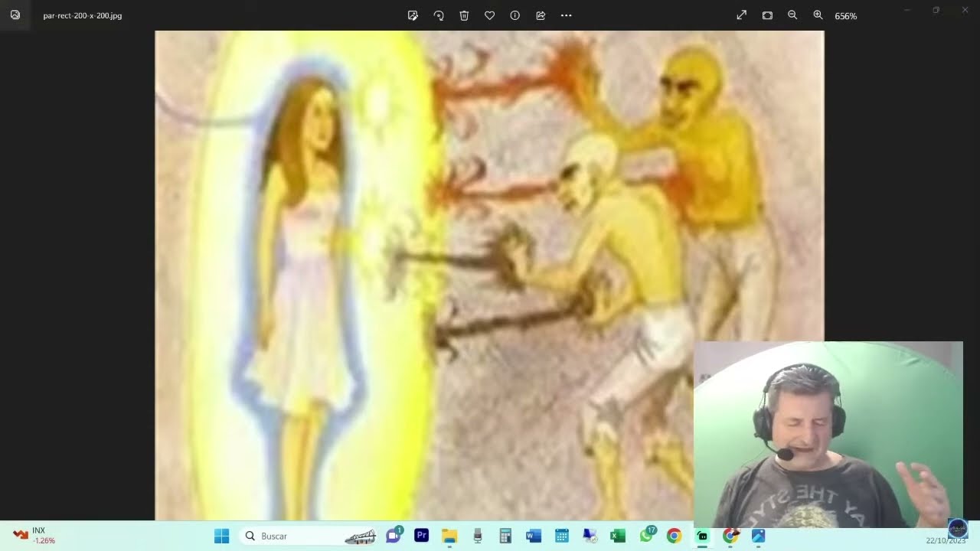Open the microphone app in the taskbar
The image size is (980, 551).
click(x=478, y=536)
